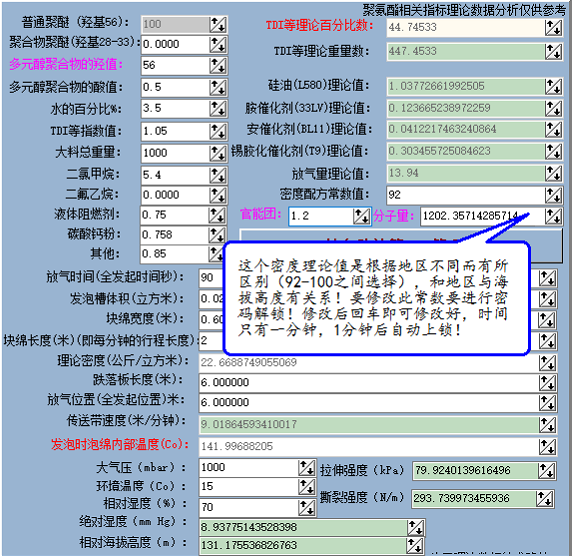Click spinner icon for 放气量理论值

click(553, 173)
